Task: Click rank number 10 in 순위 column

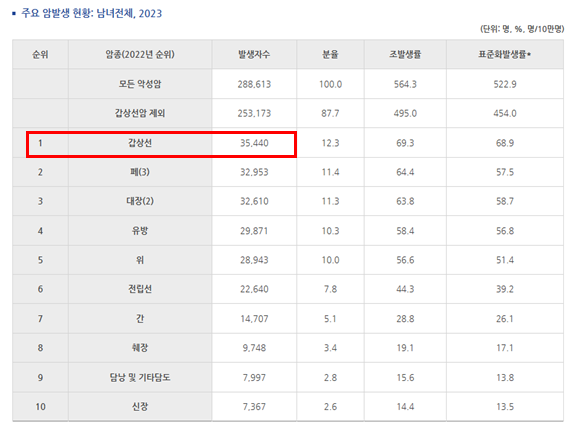Action: coord(40,407)
